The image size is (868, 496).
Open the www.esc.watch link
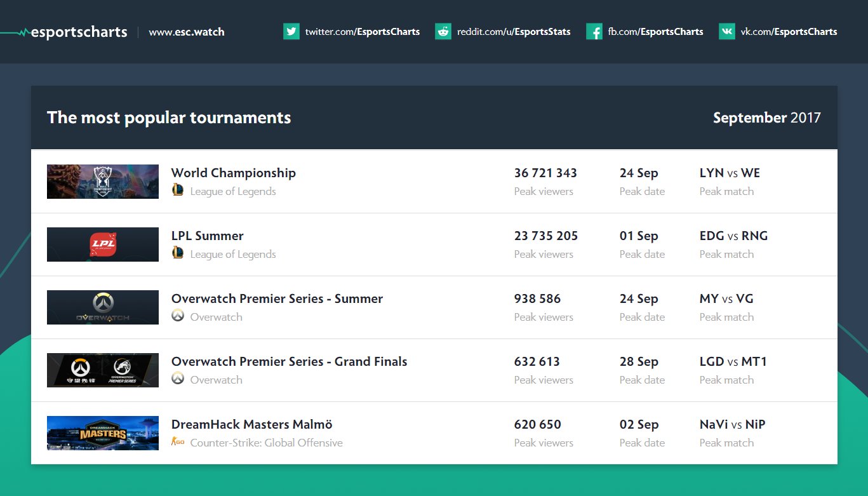pos(187,32)
